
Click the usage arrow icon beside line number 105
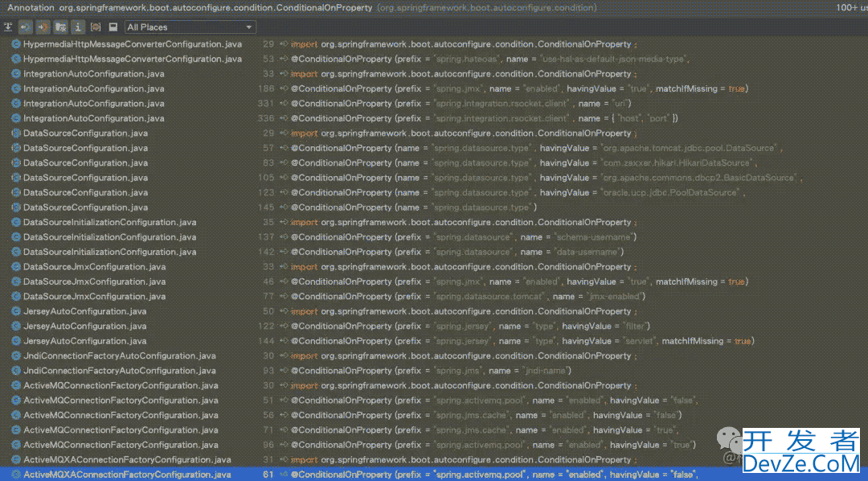284,177
